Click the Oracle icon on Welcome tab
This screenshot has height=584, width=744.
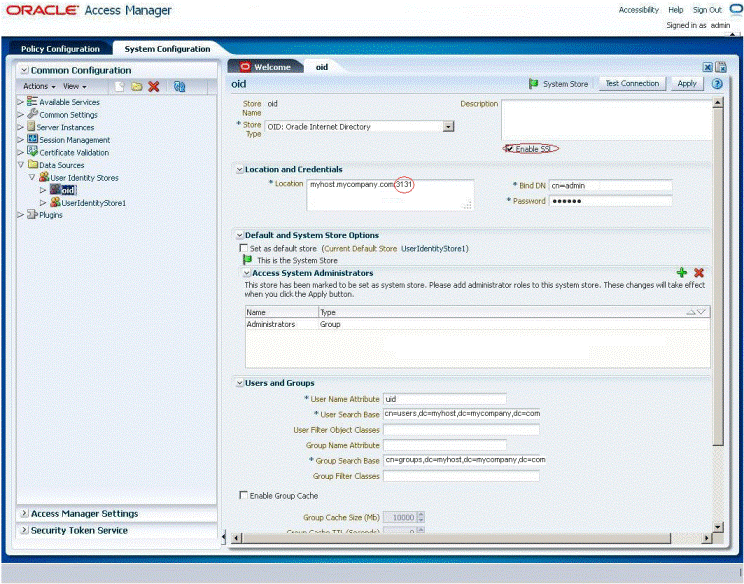coord(245,67)
